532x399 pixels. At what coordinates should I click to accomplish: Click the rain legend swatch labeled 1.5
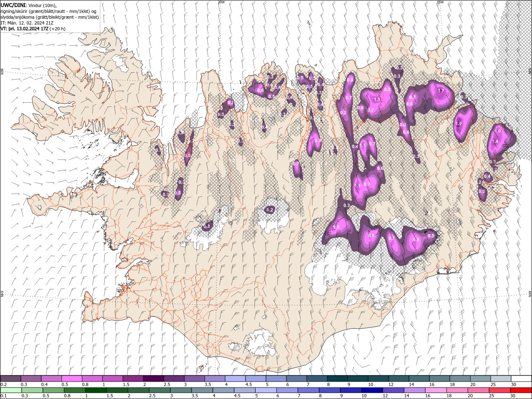[x=117, y=390]
